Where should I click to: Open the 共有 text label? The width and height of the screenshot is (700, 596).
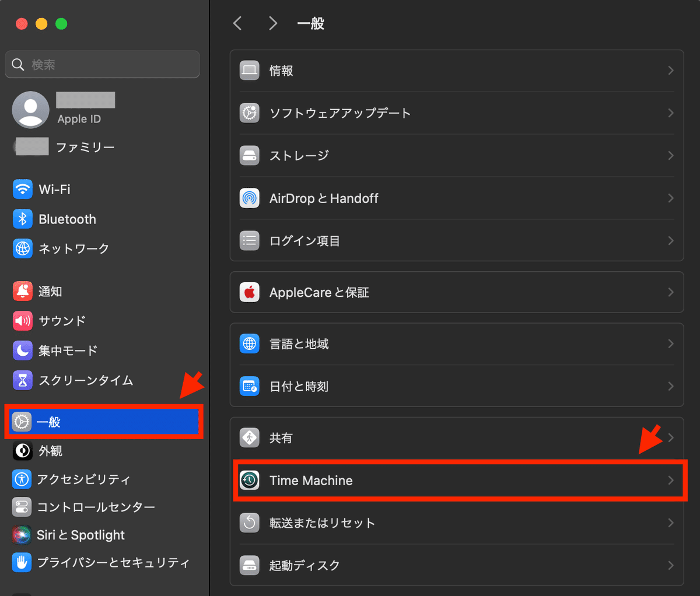pyautogui.click(x=281, y=438)
